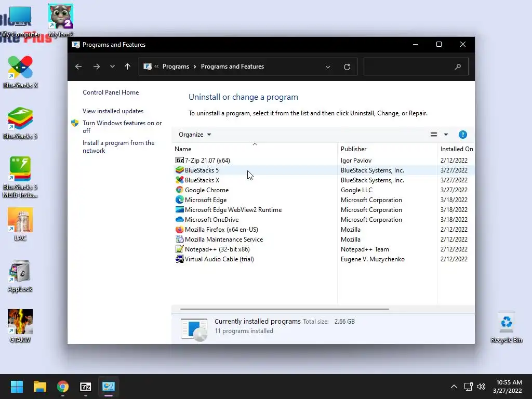Open Control Panel Home link
The width and height of the screenshot is (532, 399).
point(111,92)
